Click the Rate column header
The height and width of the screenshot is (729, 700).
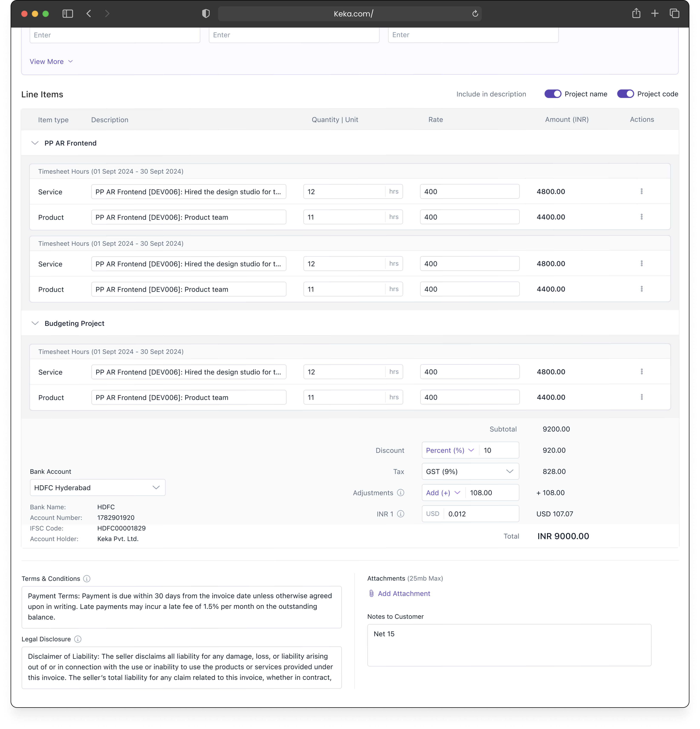435,119
